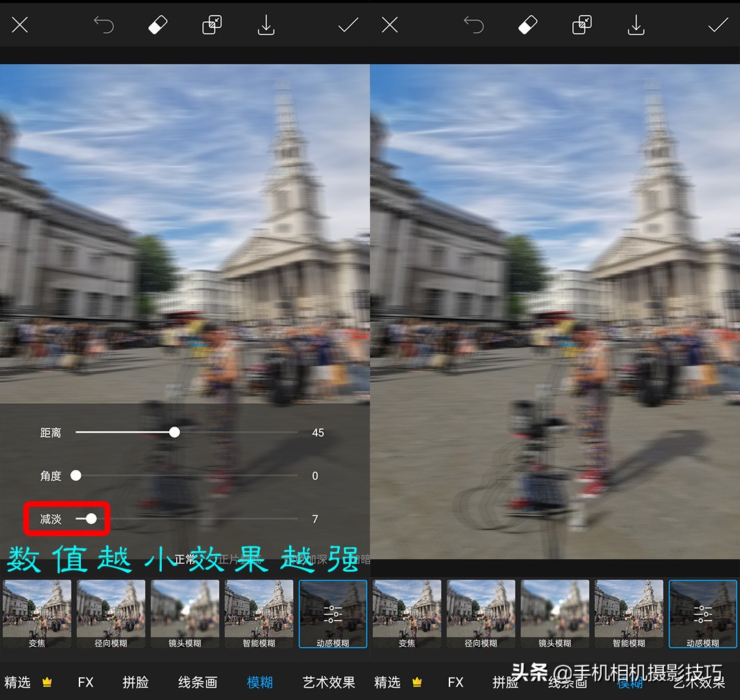
Task: Select 镜头模糊 thumbnail in left screen
Action: click(x=185, y=614)
